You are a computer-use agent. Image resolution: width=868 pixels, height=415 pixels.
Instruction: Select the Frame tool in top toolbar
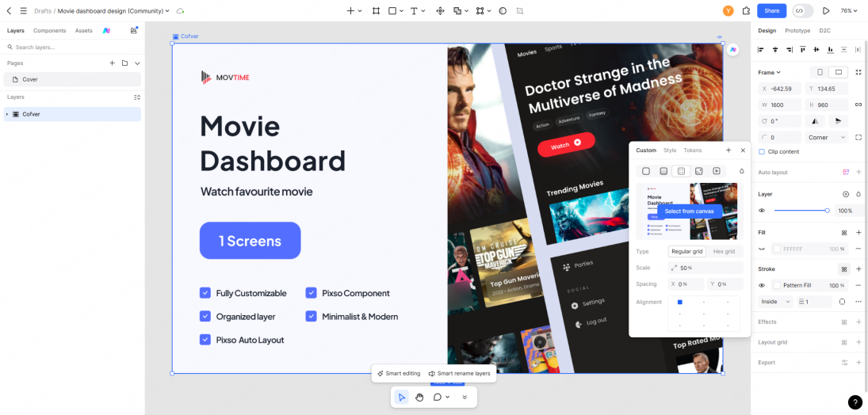[x=376, y=10]
